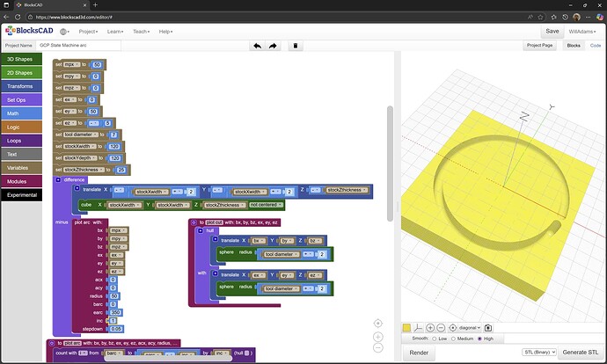The image size is (607, 364).
Task: Click the undo arrow icon
Action: pos(257,45)
